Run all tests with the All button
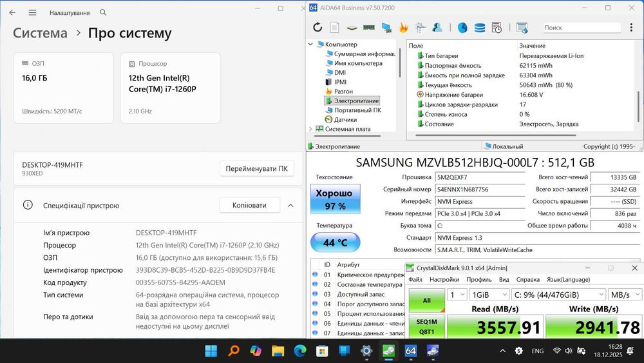This screenshot has width=644, height=363. pyautogui.click(x=427, y=300)
